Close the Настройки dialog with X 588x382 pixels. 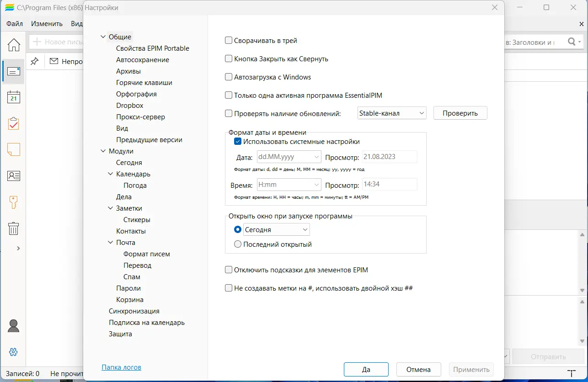(494, 8)
